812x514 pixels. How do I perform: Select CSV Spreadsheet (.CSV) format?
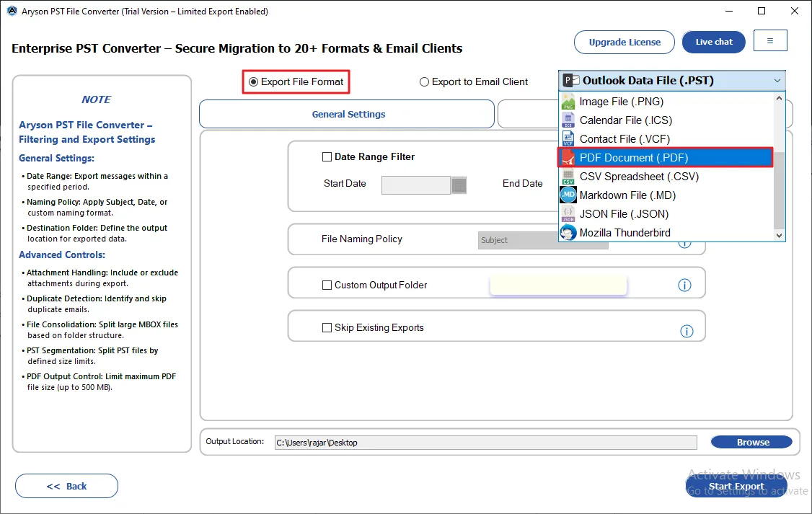[x=666, y=177]
